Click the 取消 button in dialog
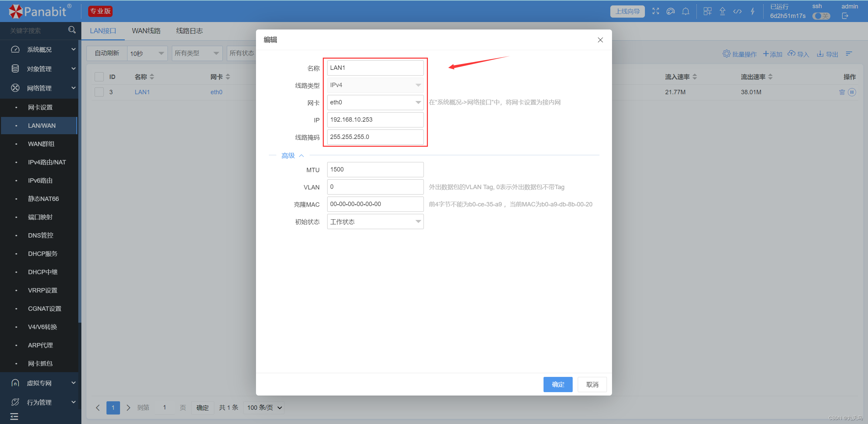868x424 pixels. tap(592, 384)
